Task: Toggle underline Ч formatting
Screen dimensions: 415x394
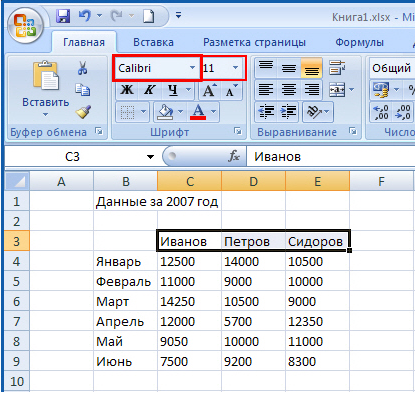Action: click(x=173, y=90)
